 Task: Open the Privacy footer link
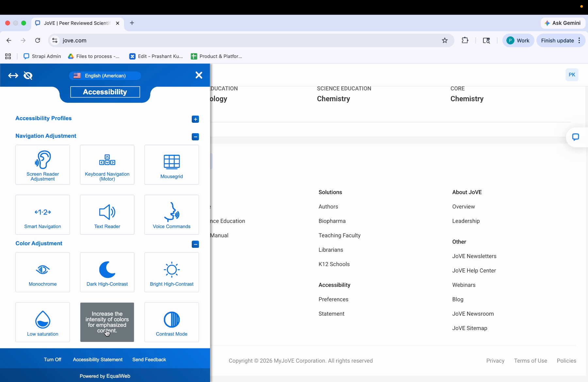pos(495,361)
